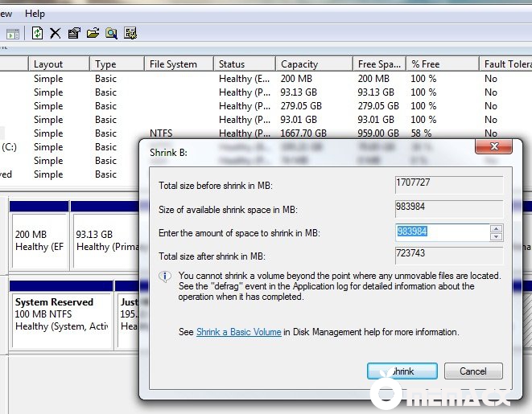This screenshot has height=414, width=532.
Task: Click the magnifier search toolbar icon
Action: pos(111,33)
